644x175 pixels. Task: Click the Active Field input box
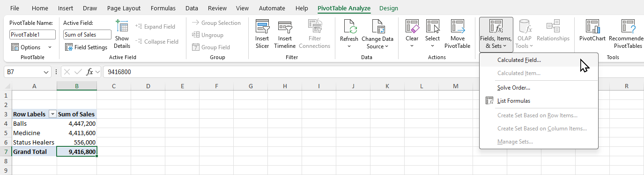point(87,35)
